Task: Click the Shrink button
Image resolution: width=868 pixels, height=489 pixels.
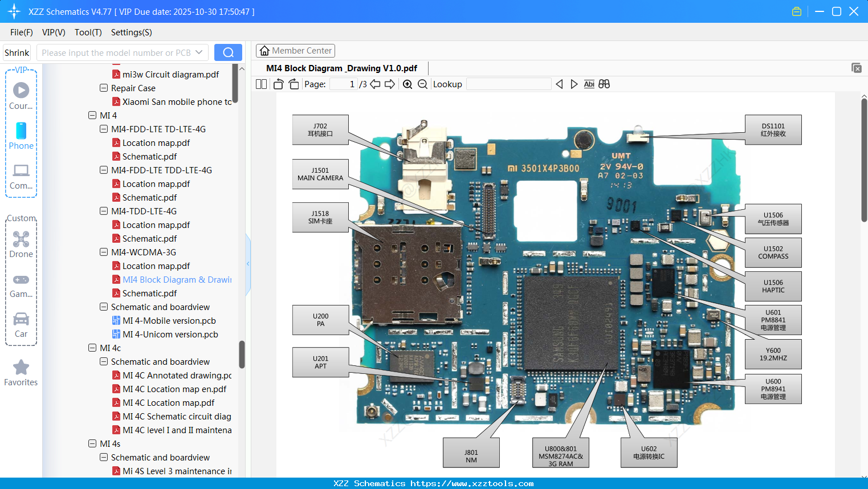Action: [x=17, y=52]
